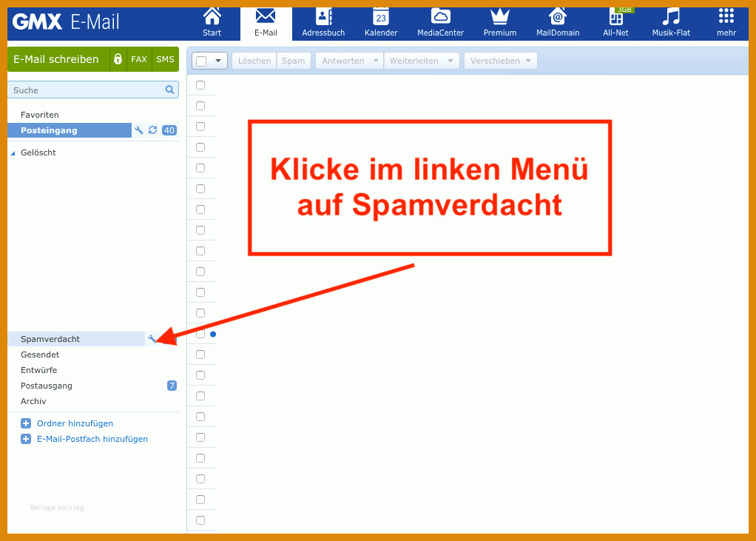The height and width of the screenshot is (541, 756).
Task: Refresh the Posteingang folder
Action: pyautogui.click(x=153, y=130)
